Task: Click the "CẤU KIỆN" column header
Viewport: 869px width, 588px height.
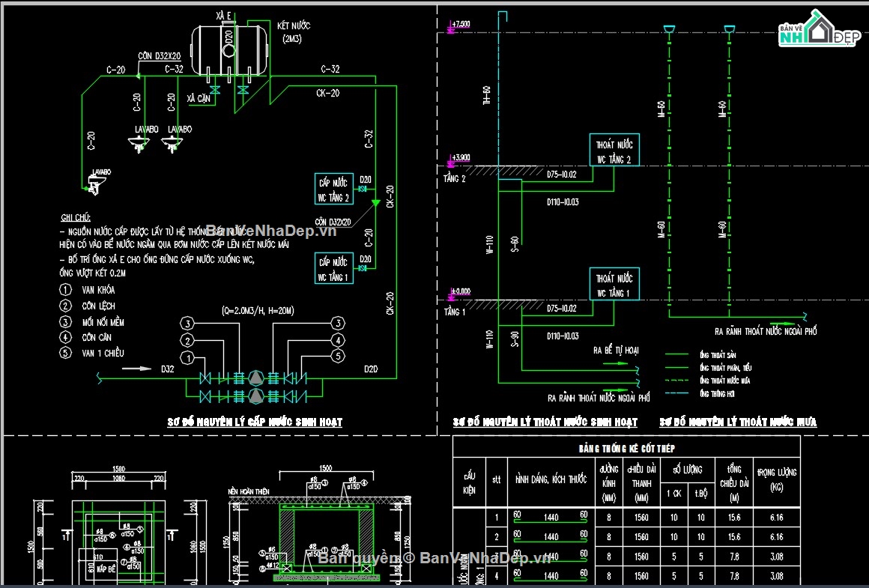Action: tap(470, 482)
